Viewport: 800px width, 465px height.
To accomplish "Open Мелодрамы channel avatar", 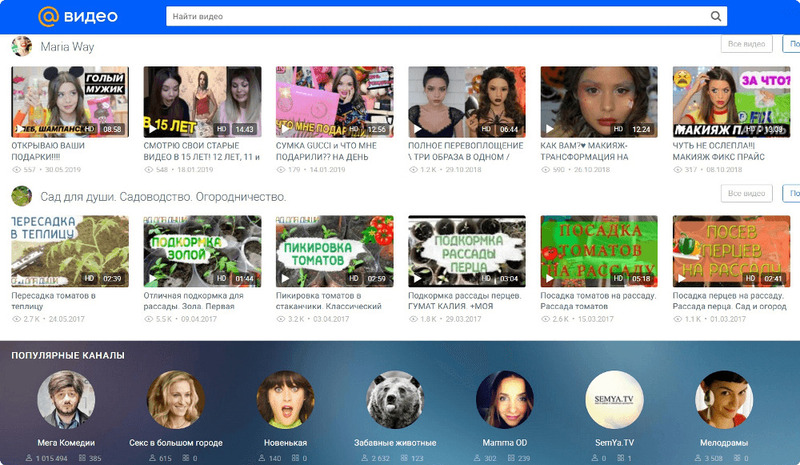I will click(x=724, y=400).
